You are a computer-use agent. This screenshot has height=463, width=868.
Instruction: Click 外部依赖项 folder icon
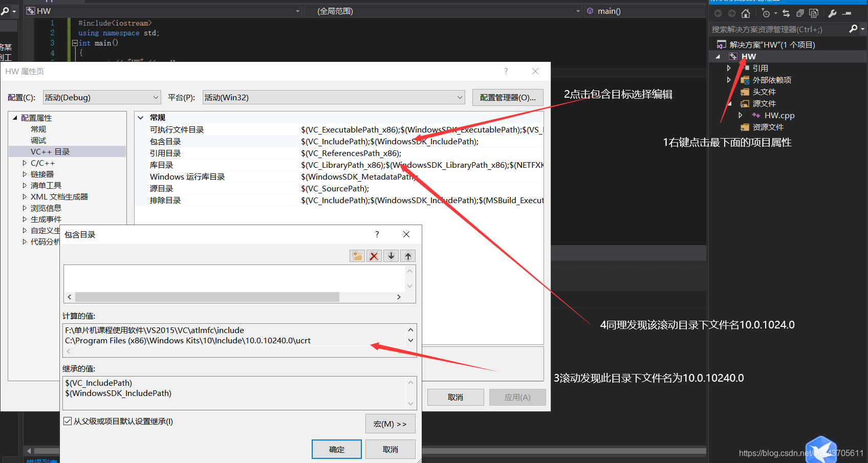[745, 80]
